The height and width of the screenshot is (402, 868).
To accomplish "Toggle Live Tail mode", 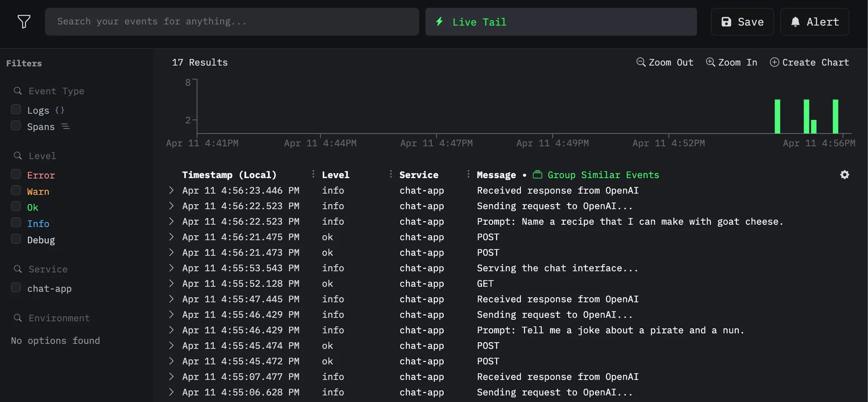I will click(479, 22).
